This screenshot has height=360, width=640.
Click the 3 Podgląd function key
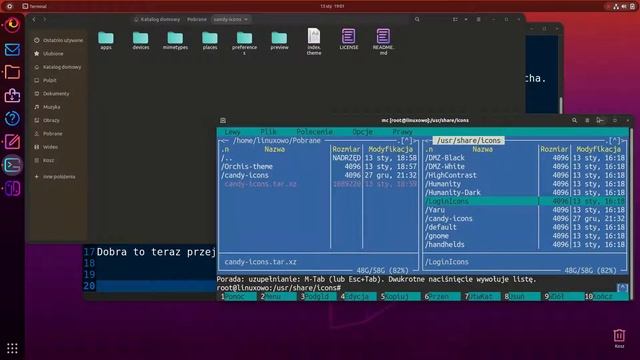pos(319,296)
